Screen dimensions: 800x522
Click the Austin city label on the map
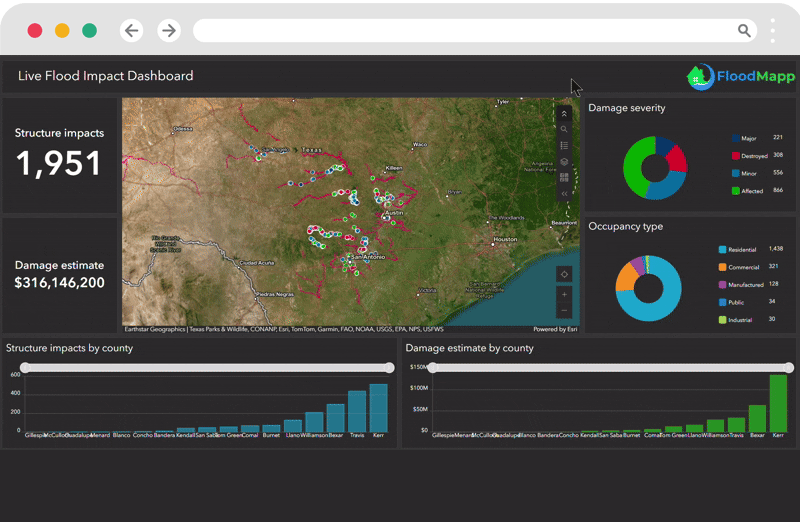[394, 213]
